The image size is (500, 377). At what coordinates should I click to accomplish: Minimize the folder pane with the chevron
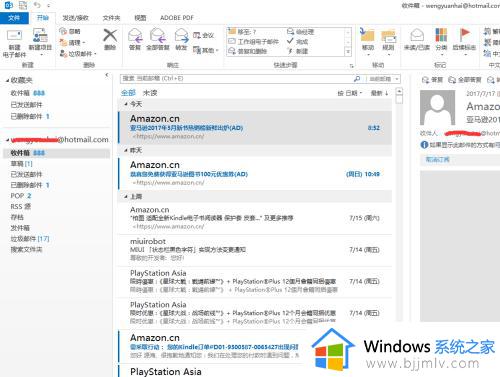click(107, 75)
